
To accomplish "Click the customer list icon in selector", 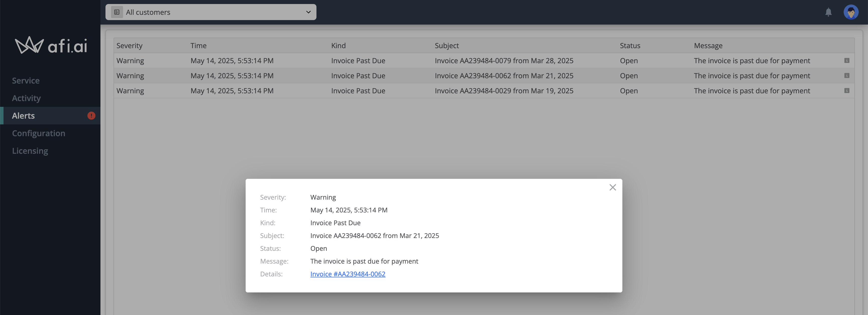I will [117, 12].
